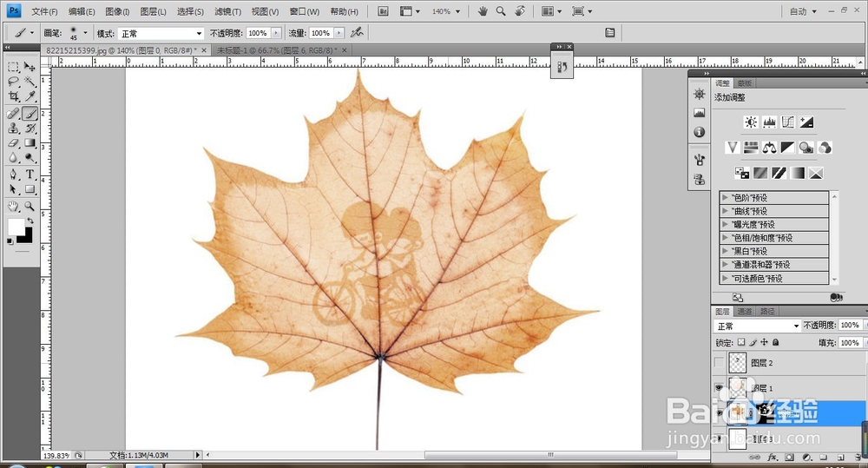Click the layer style fx button

click(x=773, y=458)
